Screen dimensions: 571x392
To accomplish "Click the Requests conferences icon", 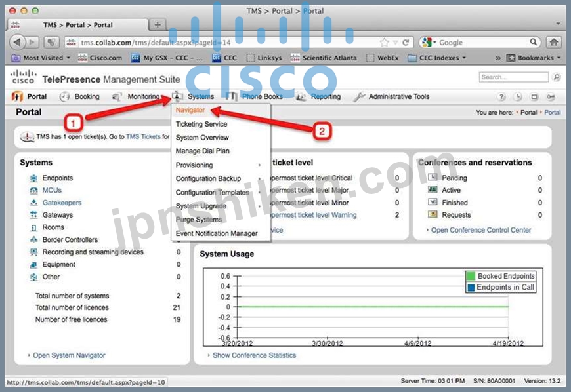I will [433, 214].
